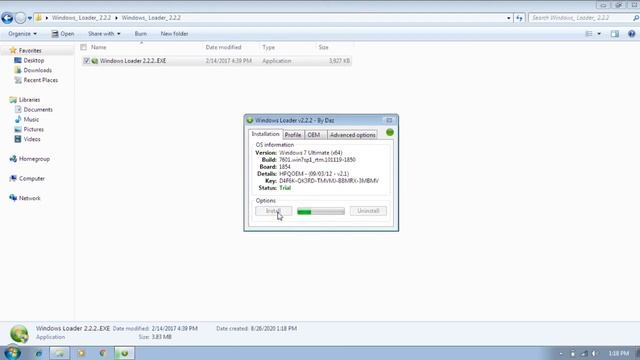This screenshot has width=640, height=360.
Task: Click the Windows Loader title bar icon
Action: click(x=250, y=120)
